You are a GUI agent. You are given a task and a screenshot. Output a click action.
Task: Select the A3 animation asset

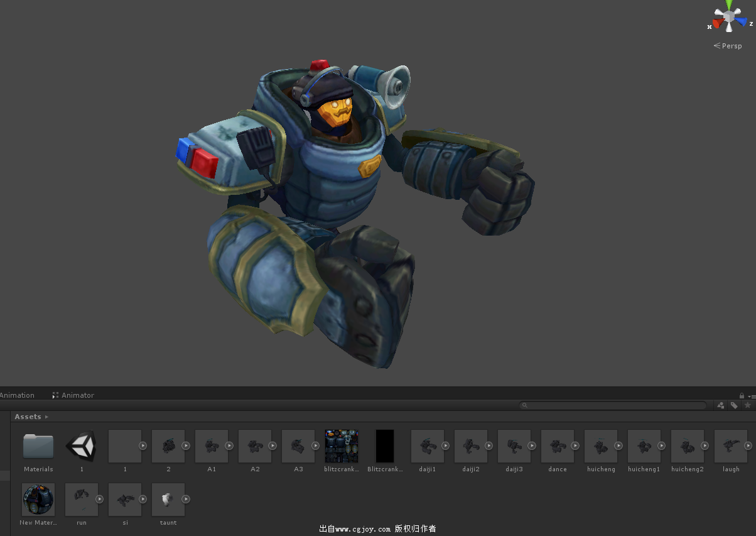298,446
